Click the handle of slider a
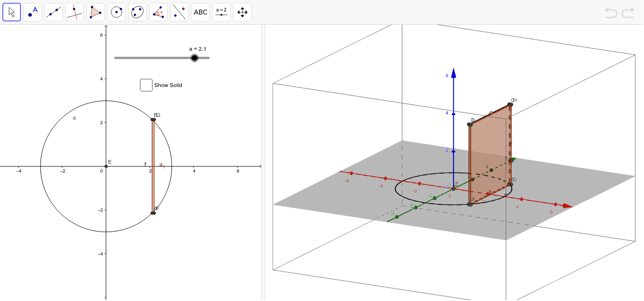Screen dimensions: 644x301 click(195, 58)
